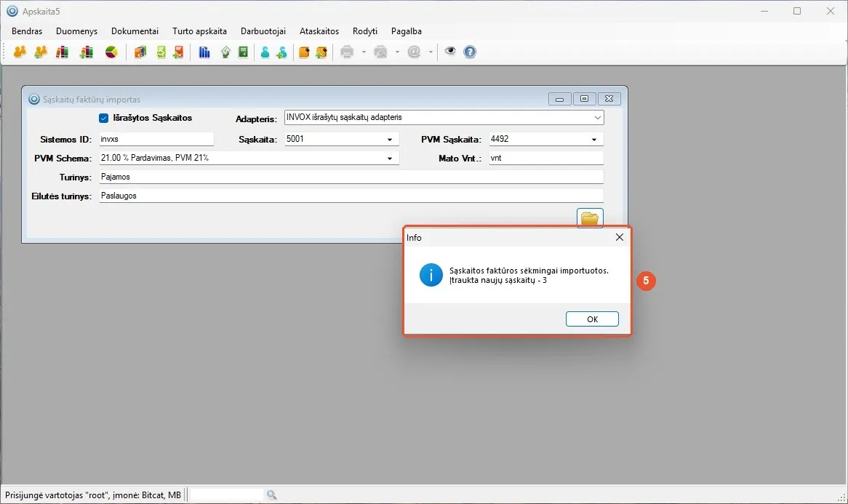
Task: Click the orange two-people icon without a plus
Action: (x=20, y=52)
